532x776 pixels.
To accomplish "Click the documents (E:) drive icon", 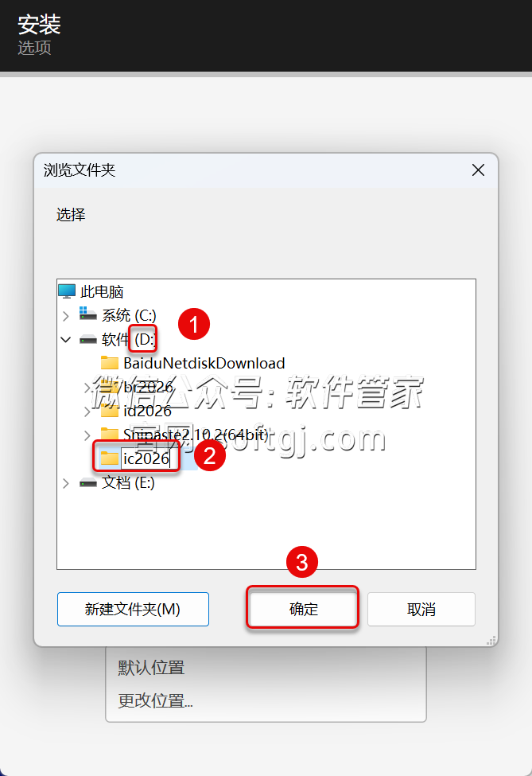I will [88, 483].
